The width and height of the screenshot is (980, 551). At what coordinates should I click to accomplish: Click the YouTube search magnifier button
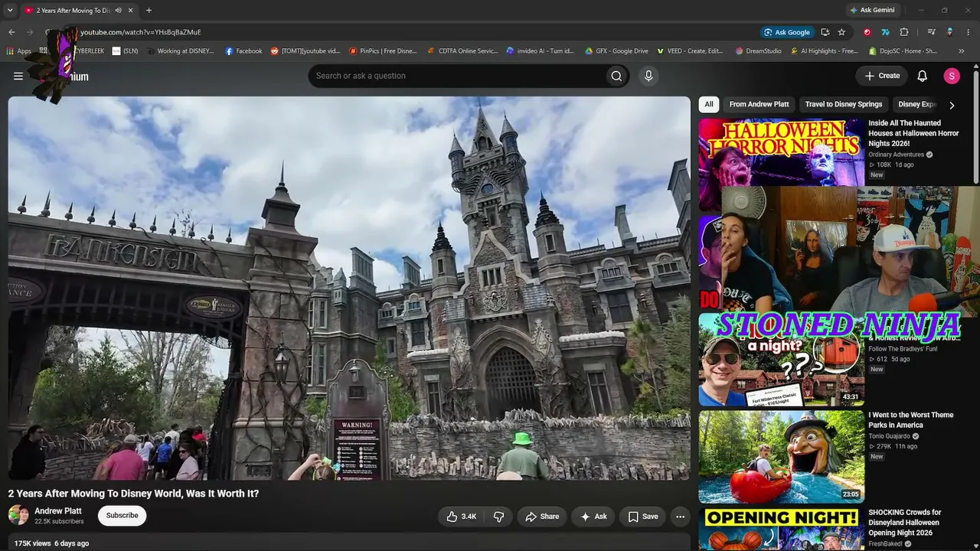coord(616,76)
